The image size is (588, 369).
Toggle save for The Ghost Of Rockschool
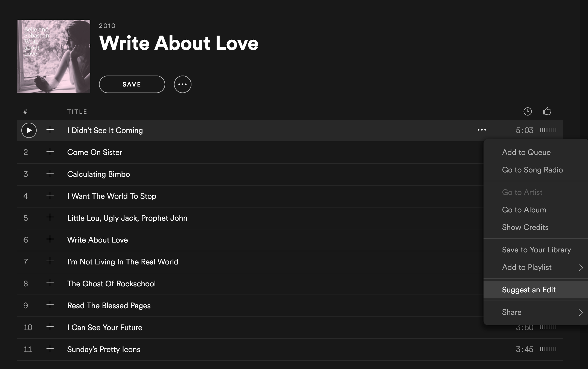pyautogui.click(x=50, y=283)
